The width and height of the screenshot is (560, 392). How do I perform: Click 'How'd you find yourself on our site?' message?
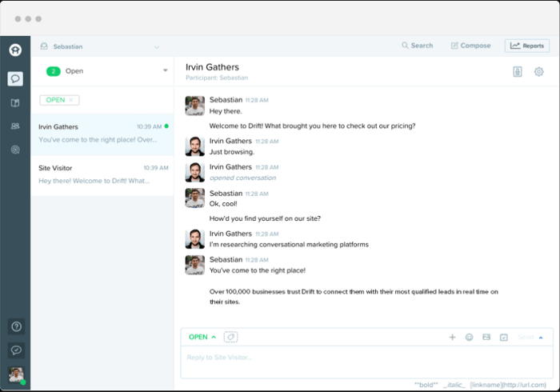point(265,218)
